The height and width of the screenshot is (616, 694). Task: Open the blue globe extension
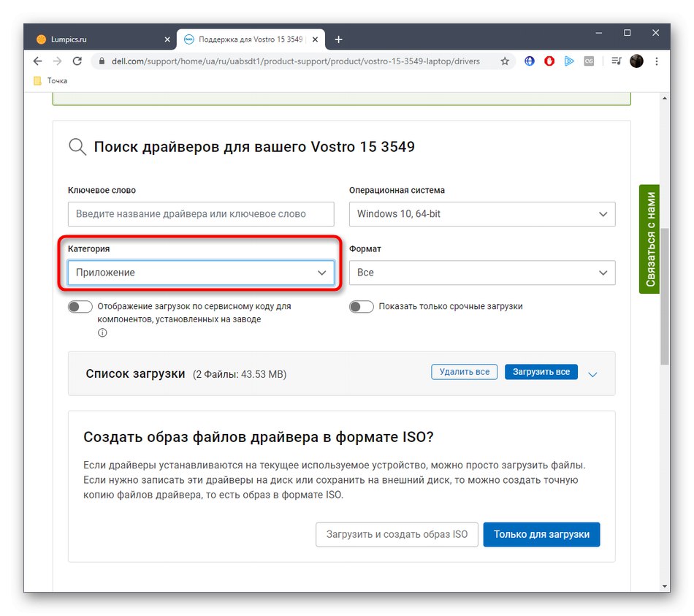click(x=529, y=61)
